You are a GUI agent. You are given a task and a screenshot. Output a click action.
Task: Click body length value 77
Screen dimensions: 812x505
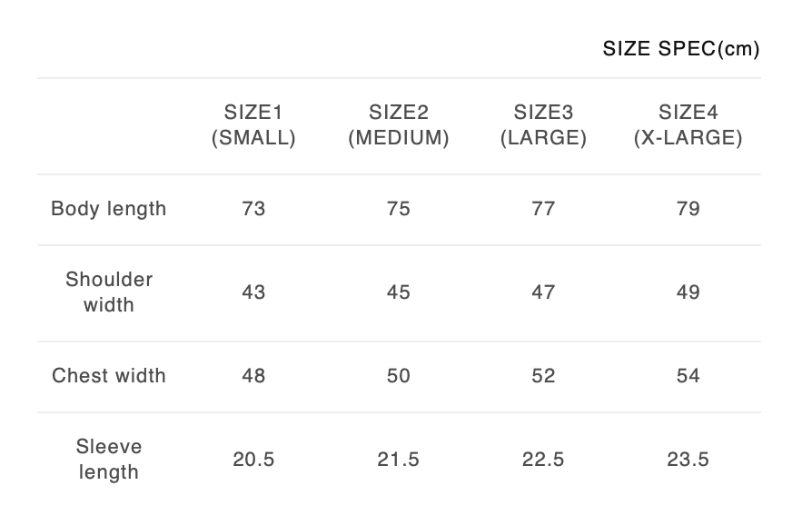(x=543, y=209)
